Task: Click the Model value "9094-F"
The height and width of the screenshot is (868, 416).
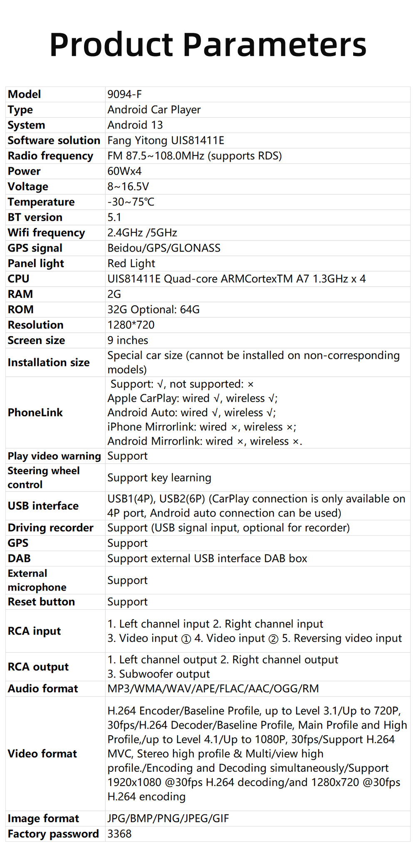Action: point(125,94)
